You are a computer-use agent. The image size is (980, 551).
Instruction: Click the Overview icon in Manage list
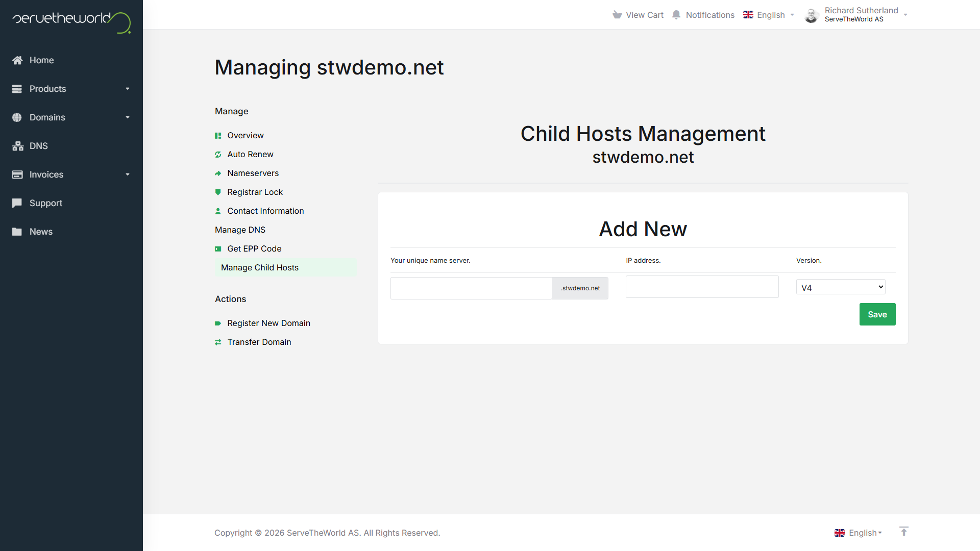[x=218, y=136]
